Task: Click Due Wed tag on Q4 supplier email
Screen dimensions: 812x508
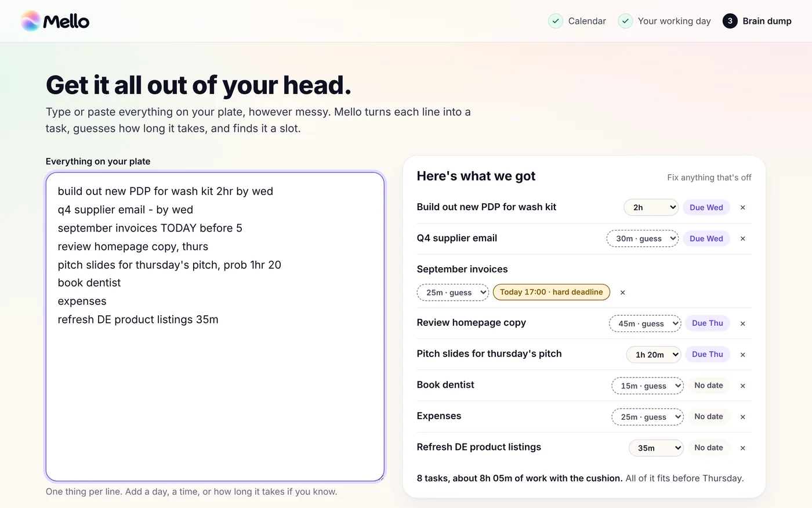Action: pos(706,239)
